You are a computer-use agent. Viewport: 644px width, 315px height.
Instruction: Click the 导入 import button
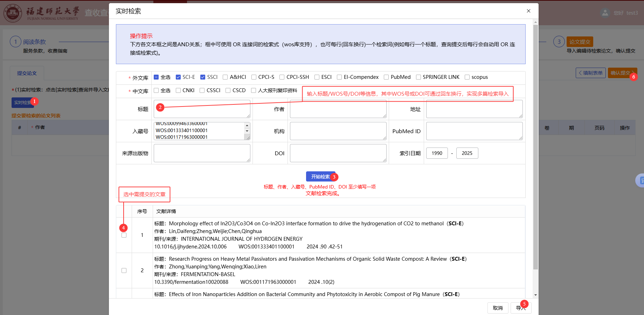(x=520, y=308)
